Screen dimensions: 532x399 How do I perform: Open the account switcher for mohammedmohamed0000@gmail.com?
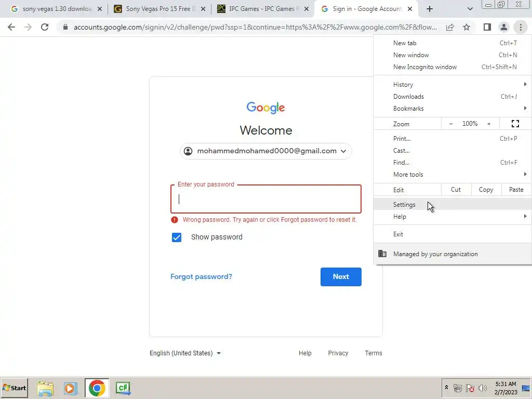coord(265,151)
